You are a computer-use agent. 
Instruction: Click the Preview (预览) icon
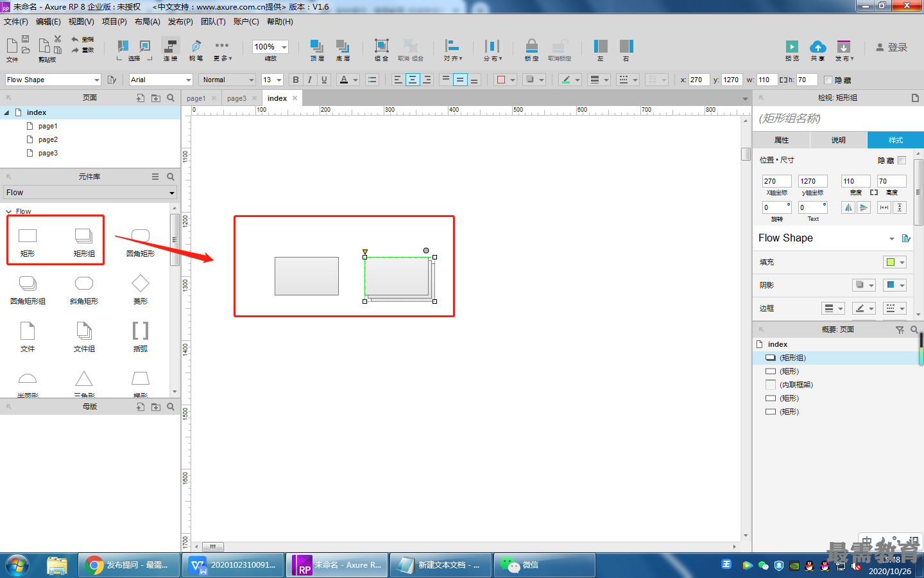click(792, 47)
